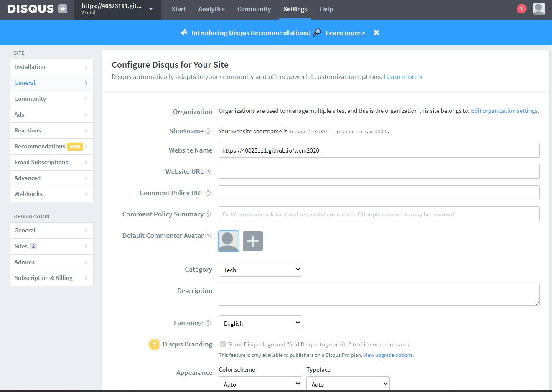Viewport: 552px width, 392px height.
Task: Click View upgrade options link
Action: (388, 355)
